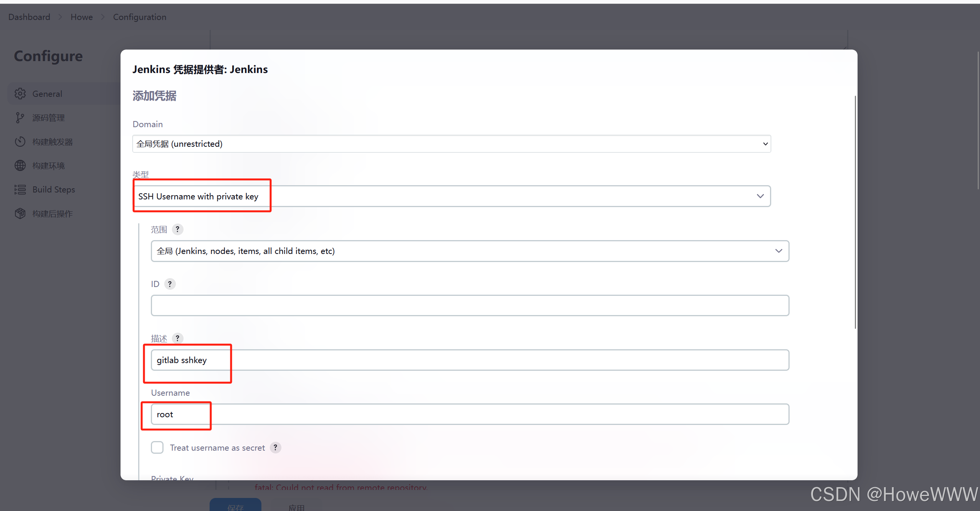Click the dialog's vertical scrollbar

[x=855, y=212]
